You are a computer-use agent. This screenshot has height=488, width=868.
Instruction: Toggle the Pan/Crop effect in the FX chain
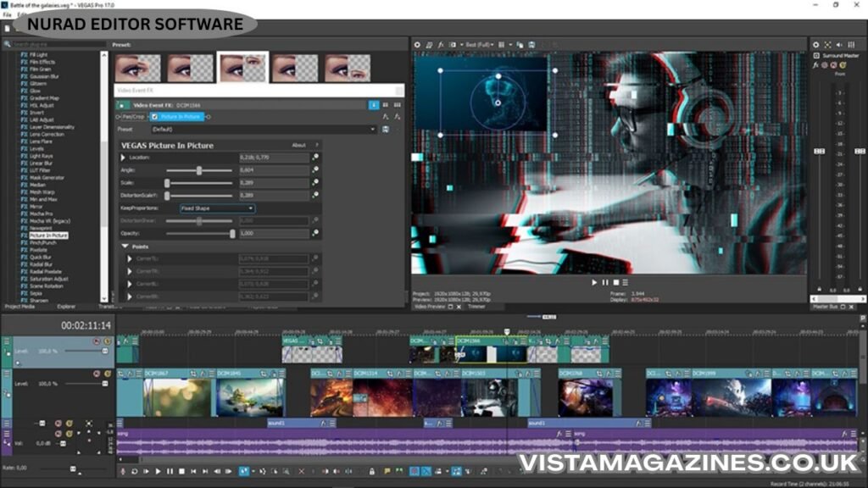(x=132, y=117)
